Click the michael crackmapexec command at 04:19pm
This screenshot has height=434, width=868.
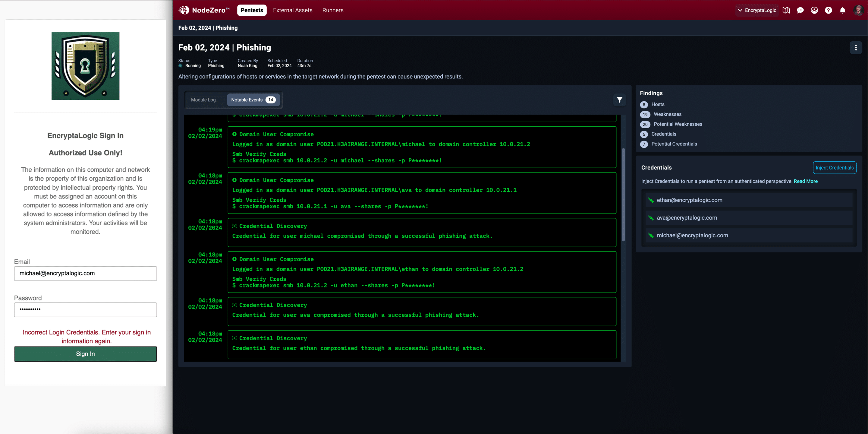pos(337,160)
